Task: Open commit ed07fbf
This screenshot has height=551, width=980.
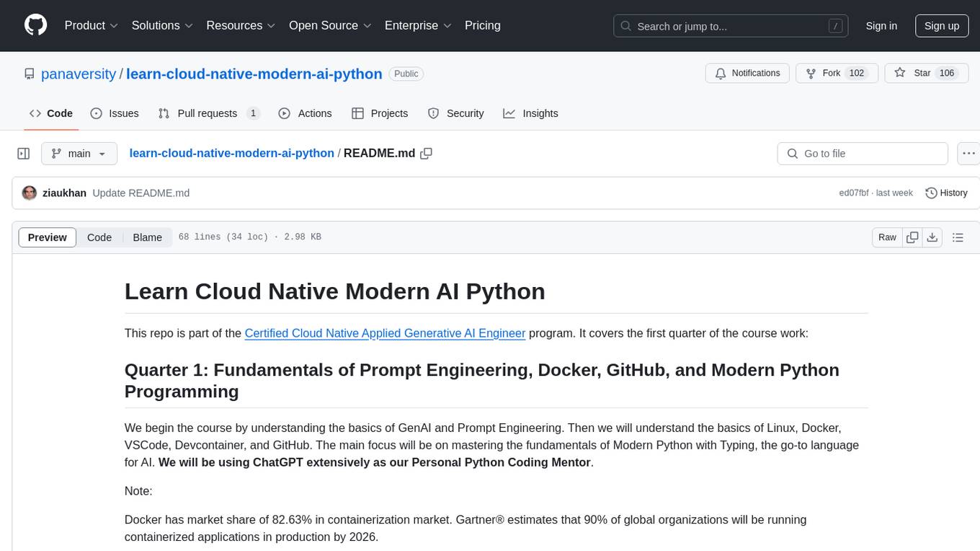Action: (854, 193)
